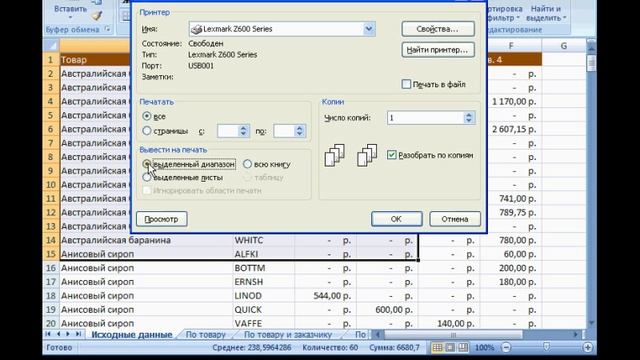The image size is (640, 360).
Task: Select row 16 header
Action: tap(51, 268)
